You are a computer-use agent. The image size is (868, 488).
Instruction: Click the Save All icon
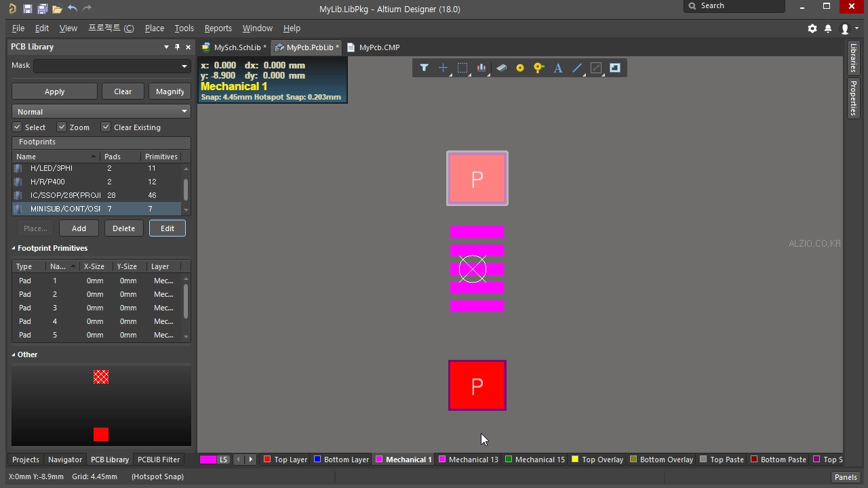(42, 9)
